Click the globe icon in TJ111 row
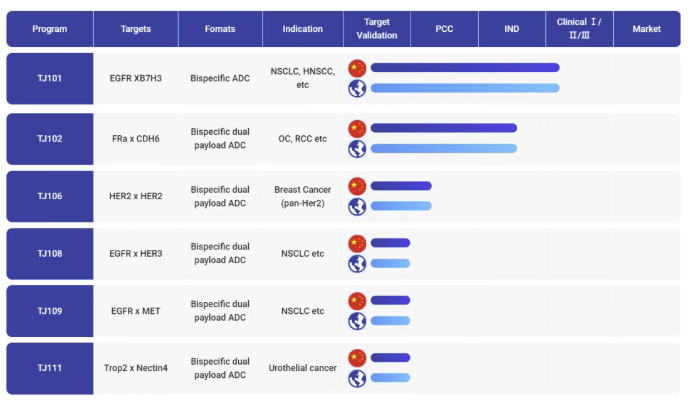The image size is (689, 410). point(357,378)
